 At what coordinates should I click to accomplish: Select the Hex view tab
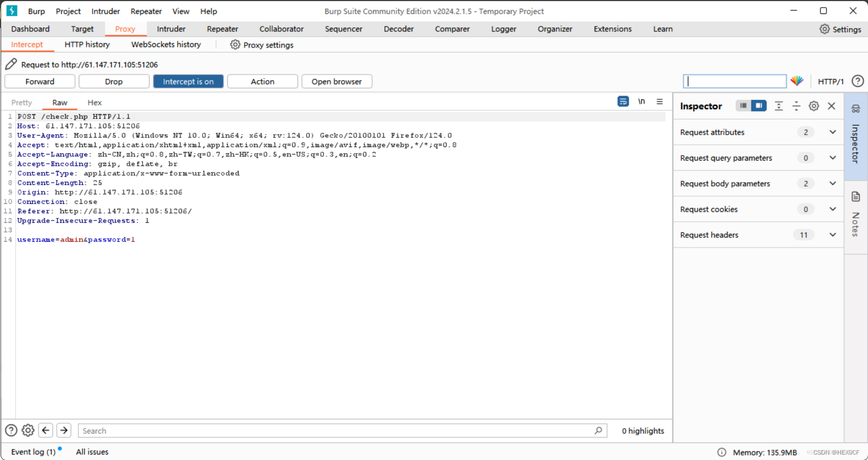(95, 103)
